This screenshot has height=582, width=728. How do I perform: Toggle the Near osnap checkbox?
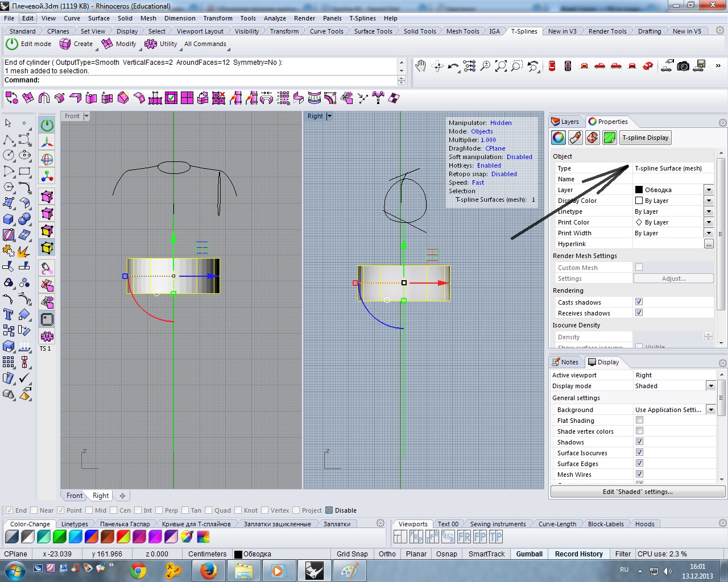[34, 510]
